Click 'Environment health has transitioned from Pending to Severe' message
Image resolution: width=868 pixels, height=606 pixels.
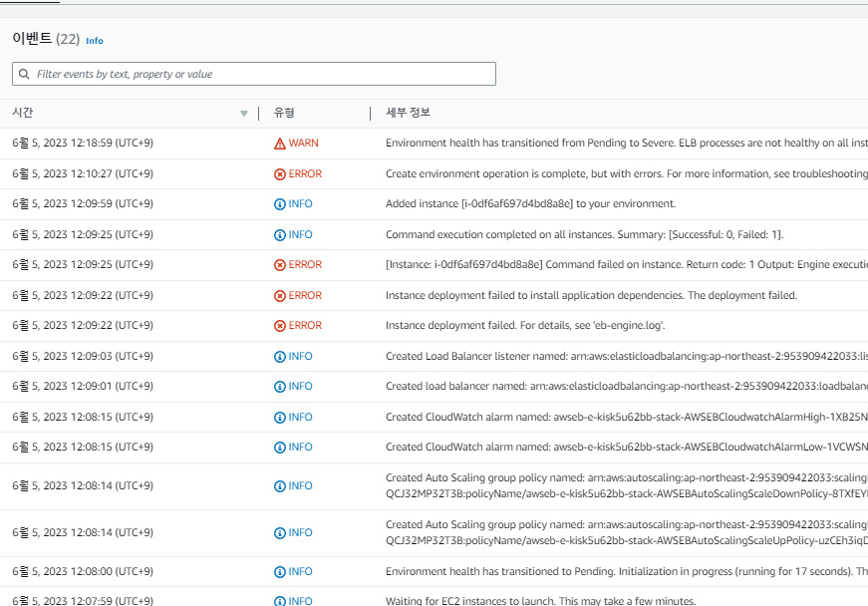627,143
